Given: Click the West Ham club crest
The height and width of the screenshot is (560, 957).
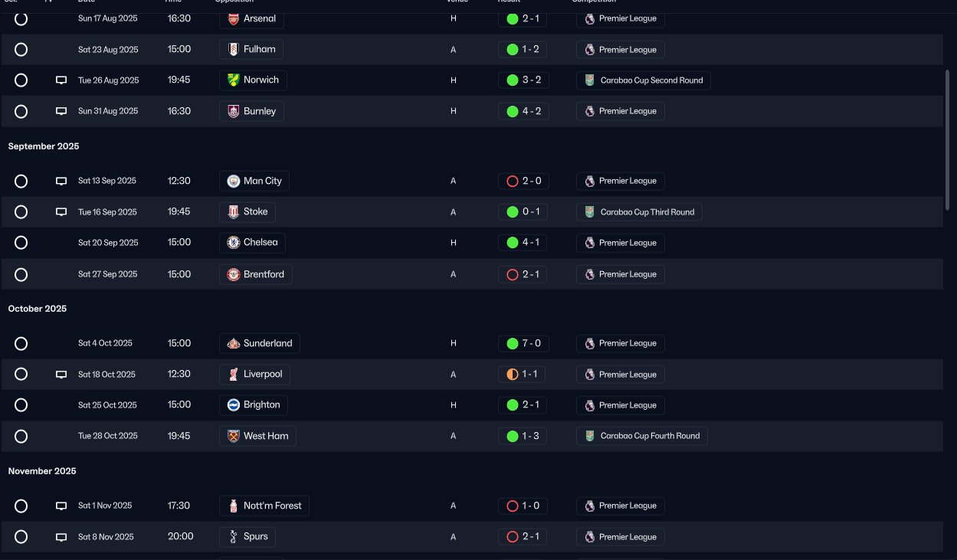Looking at the screenshot, I should (x=234, y=436).
